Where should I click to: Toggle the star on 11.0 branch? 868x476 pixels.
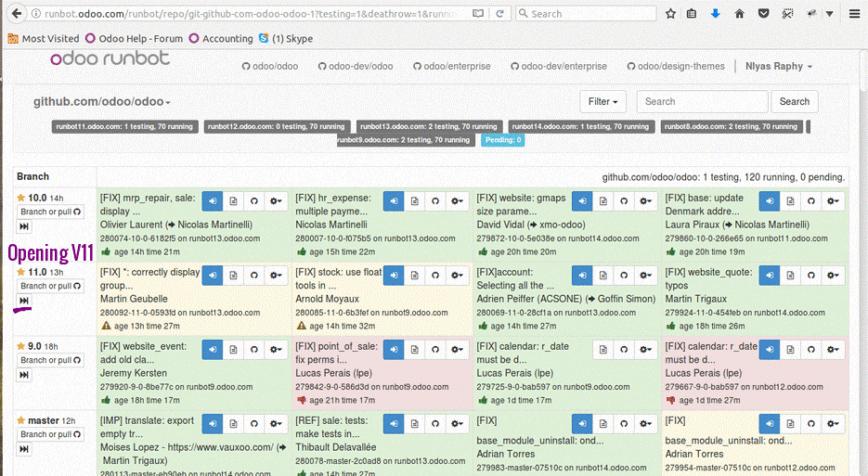pos(21,272)
